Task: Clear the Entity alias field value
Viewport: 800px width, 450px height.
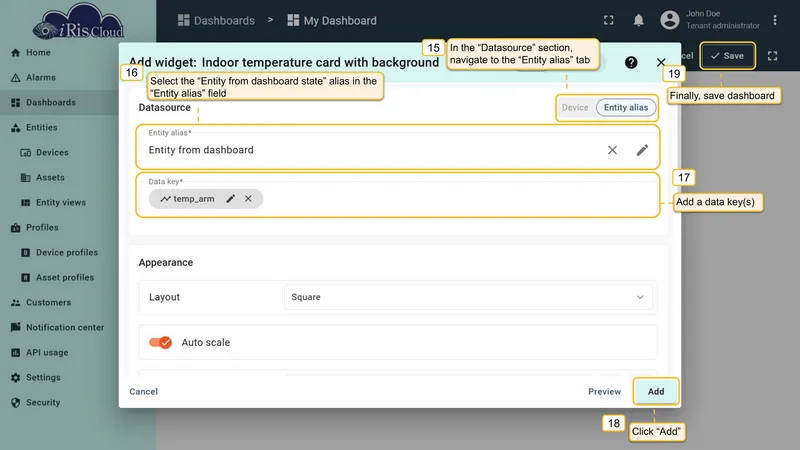Action: tap(612, 150)
